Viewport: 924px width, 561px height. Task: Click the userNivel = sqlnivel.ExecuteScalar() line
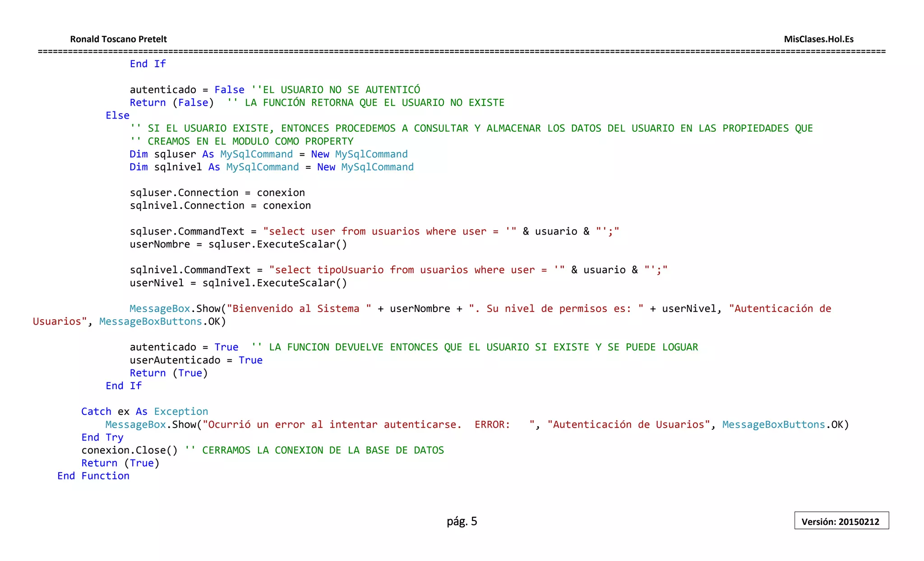coord(238,283)
